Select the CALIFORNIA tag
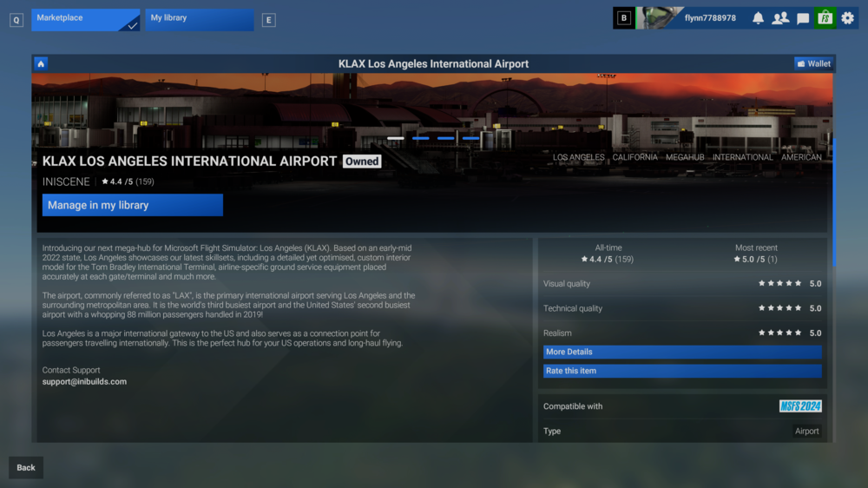This screenshot has height=488, width=868. coord(635,157)
